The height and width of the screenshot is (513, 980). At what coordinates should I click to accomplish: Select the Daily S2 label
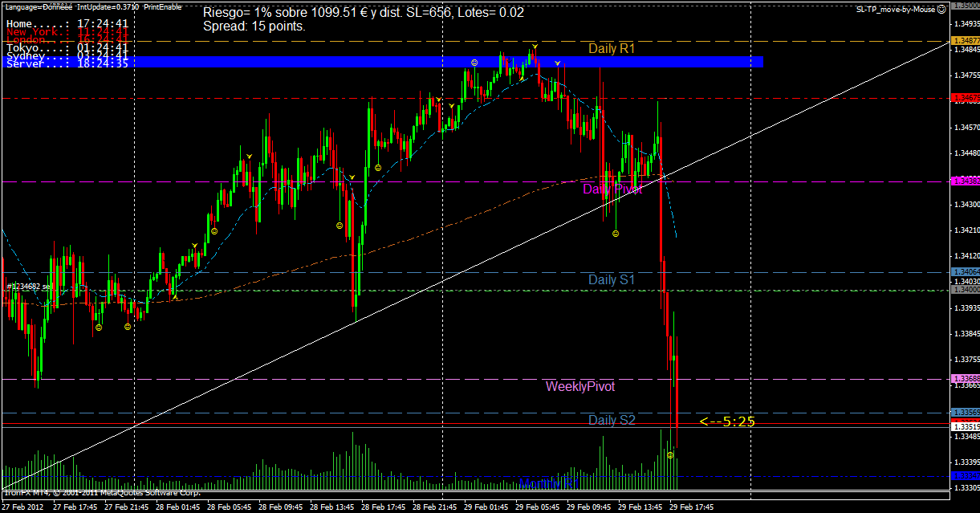(612, 420)
